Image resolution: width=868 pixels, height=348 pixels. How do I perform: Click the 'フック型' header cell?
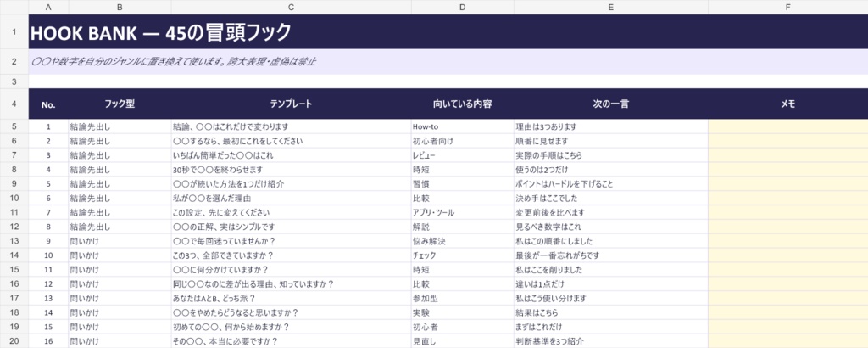(x=120, y=104)
